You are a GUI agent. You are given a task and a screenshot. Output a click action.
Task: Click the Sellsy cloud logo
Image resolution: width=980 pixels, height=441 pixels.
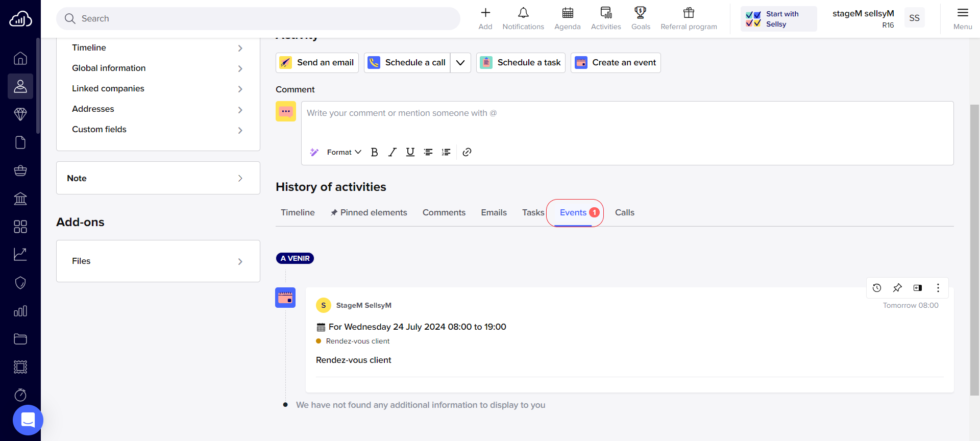20,19
